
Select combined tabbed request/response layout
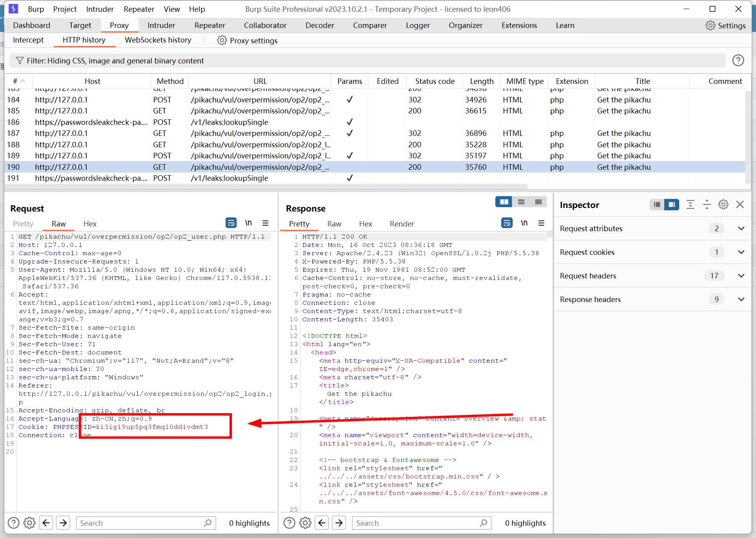click(538, 202)
